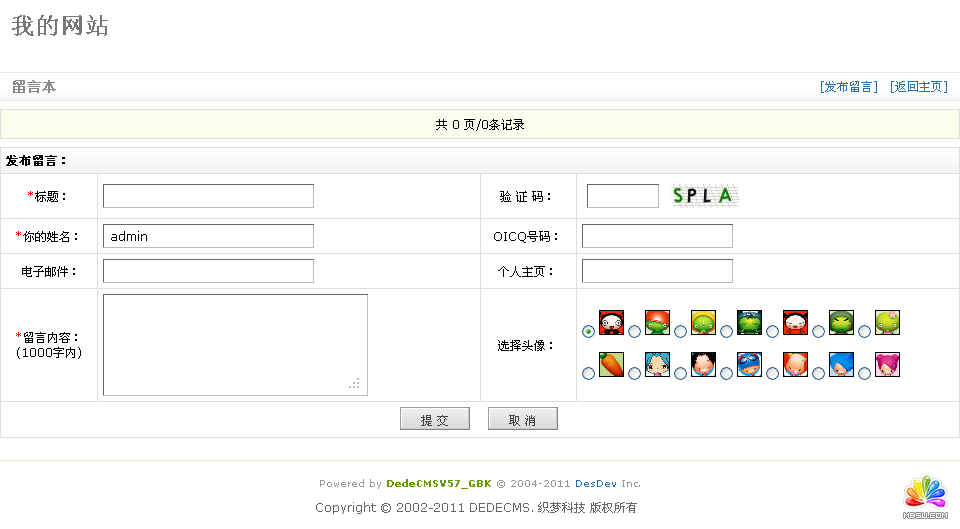Click the blue goggles character avatar
Screen dimensions: 960x529
tap(749, 364)
